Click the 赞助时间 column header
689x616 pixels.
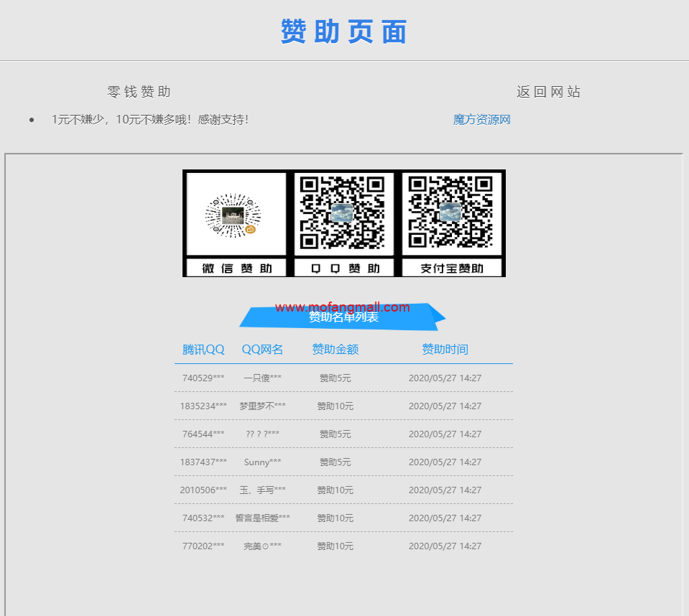point(445,350)
